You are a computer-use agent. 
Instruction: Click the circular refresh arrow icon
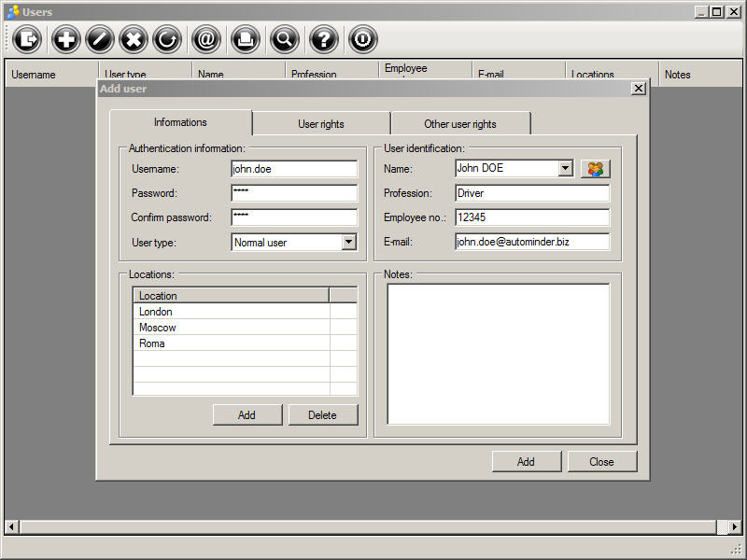[x=168, y=39]
